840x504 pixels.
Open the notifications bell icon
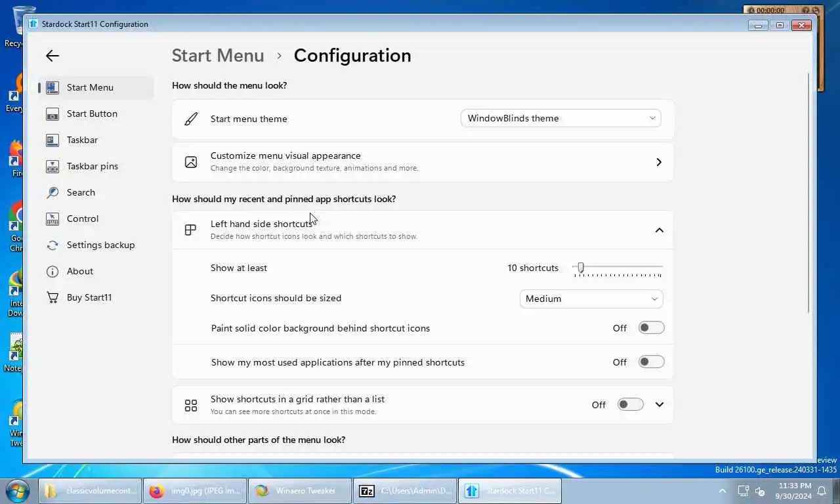[x=821, y=491]
